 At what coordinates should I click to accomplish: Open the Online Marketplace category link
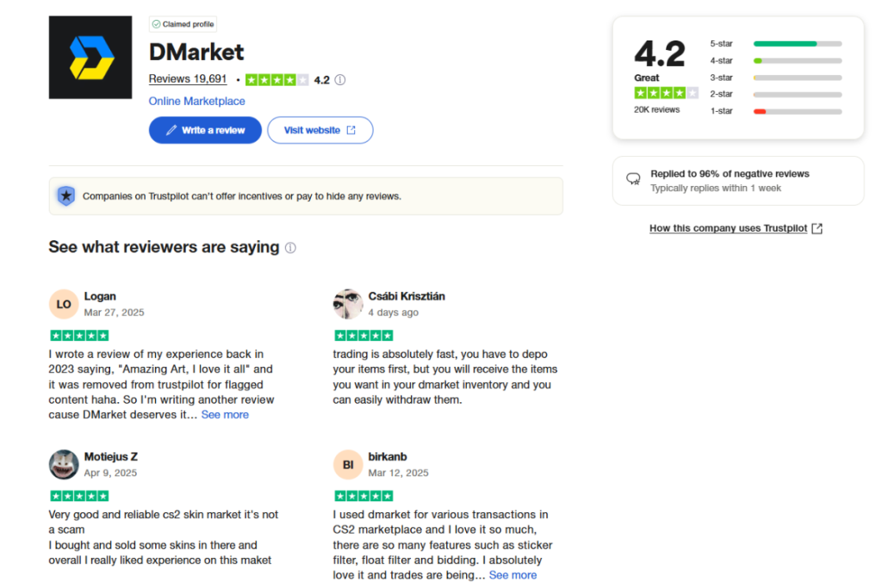click(196, 102)
